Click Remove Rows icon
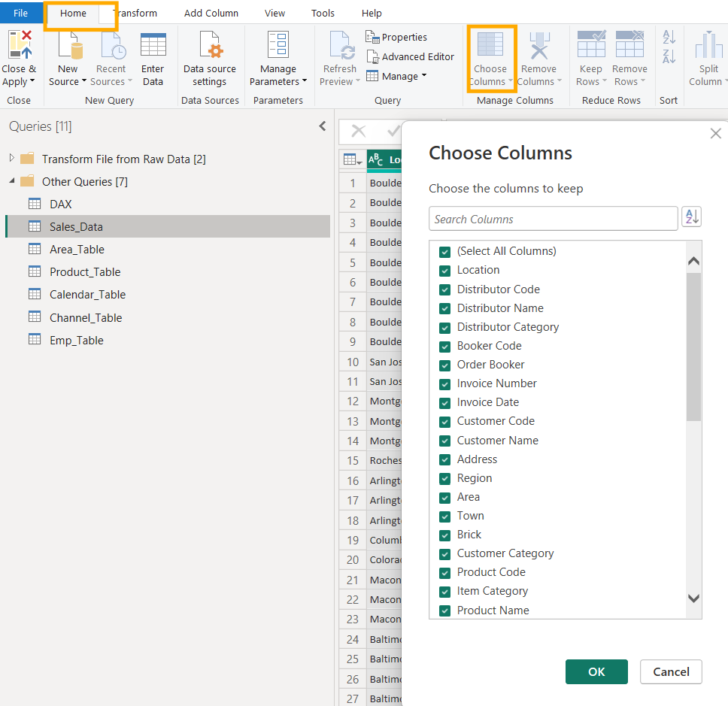Image resolution: width=728 pixels, height=706 pixels. (x=629, y=43)
